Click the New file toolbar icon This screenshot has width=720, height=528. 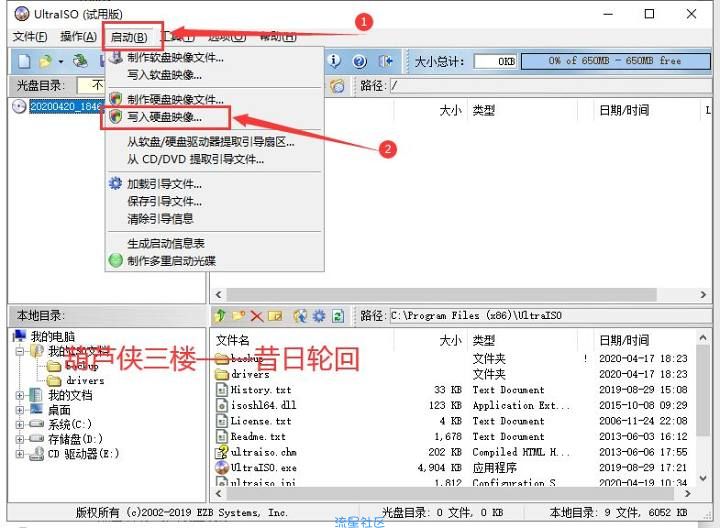point(24,62)
